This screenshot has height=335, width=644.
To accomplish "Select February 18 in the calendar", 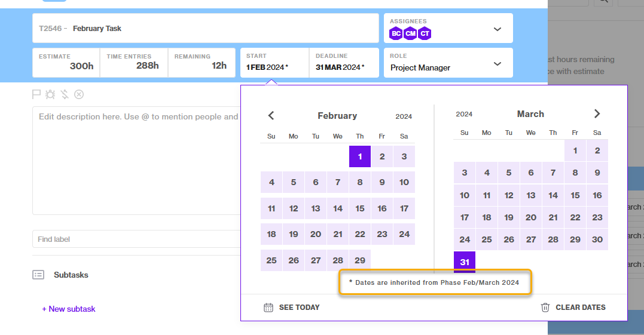I will [271, 234].
